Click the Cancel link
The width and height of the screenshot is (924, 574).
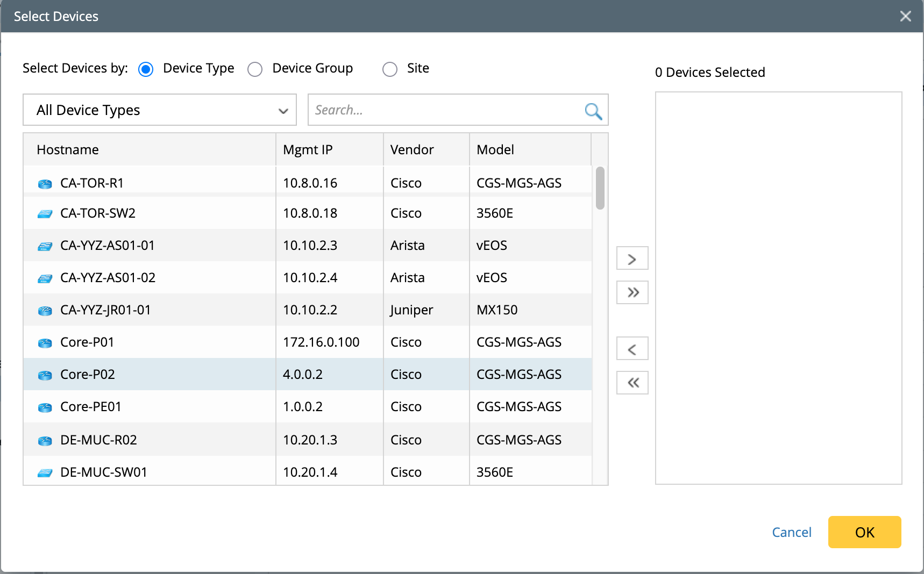[791, 533]
